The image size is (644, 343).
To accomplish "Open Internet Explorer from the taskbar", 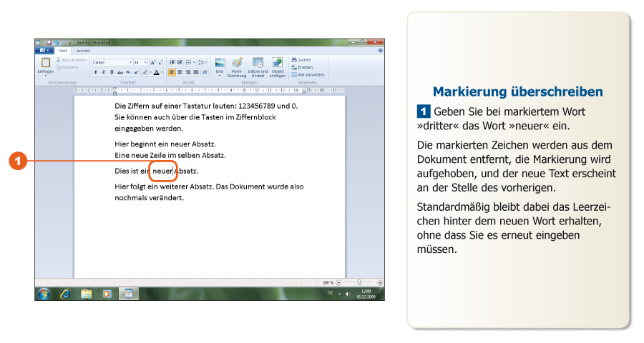I will click(65, 293).
